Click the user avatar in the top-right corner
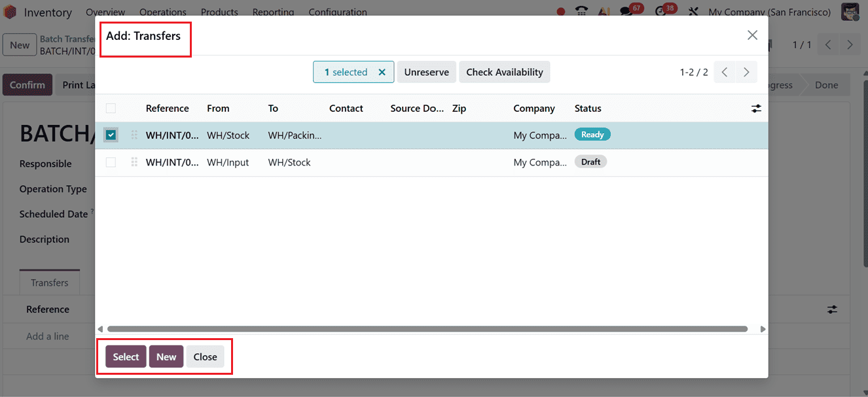The width and height of the screenshot is (868, 397). tap(850, 11)
